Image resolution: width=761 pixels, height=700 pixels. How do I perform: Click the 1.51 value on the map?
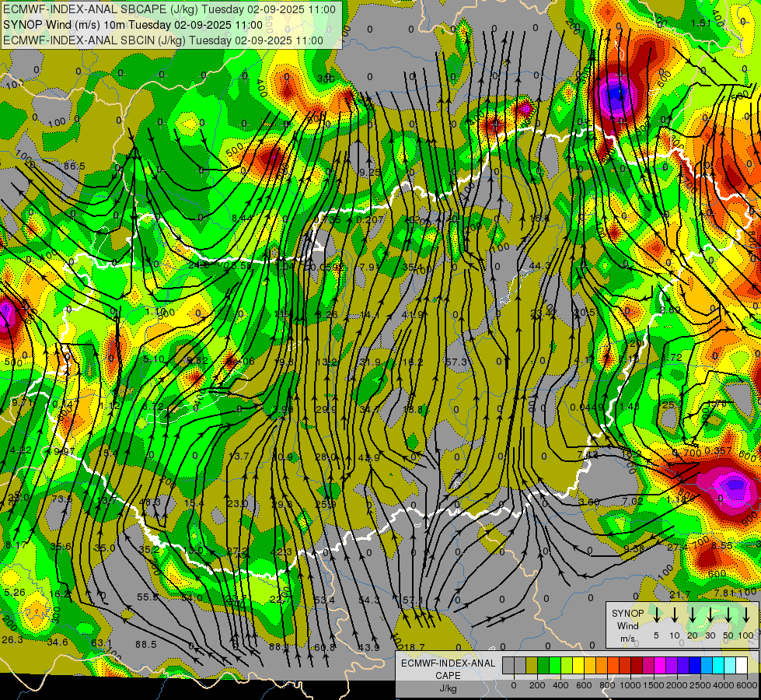(x=701, y=23)
